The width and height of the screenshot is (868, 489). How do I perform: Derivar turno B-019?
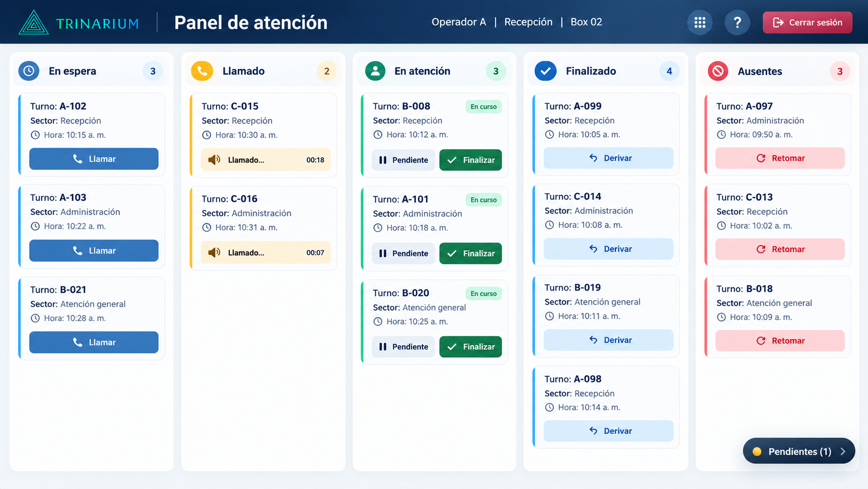point(608,340)
